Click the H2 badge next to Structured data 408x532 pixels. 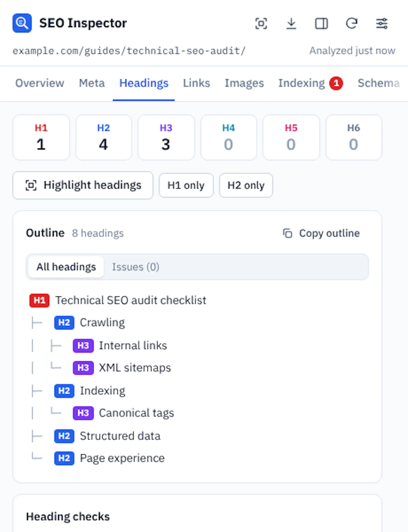[64, 436]
